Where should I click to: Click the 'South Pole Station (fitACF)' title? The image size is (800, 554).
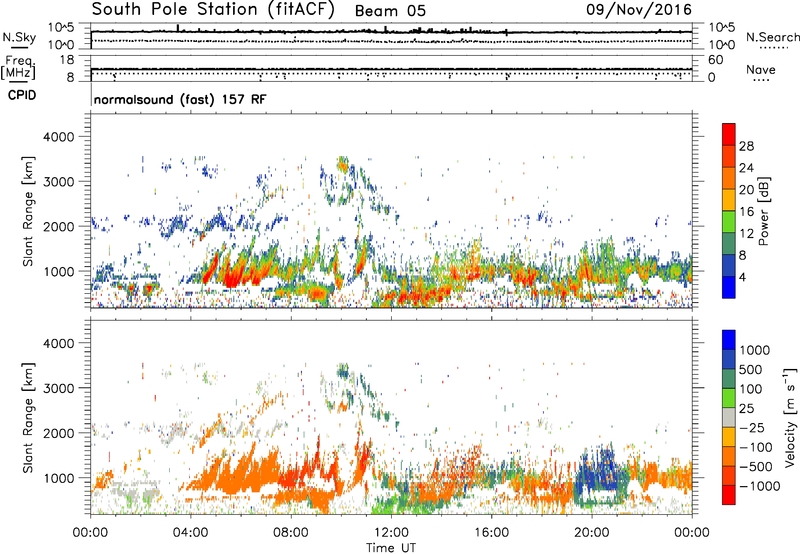click(x=213, y=10)
